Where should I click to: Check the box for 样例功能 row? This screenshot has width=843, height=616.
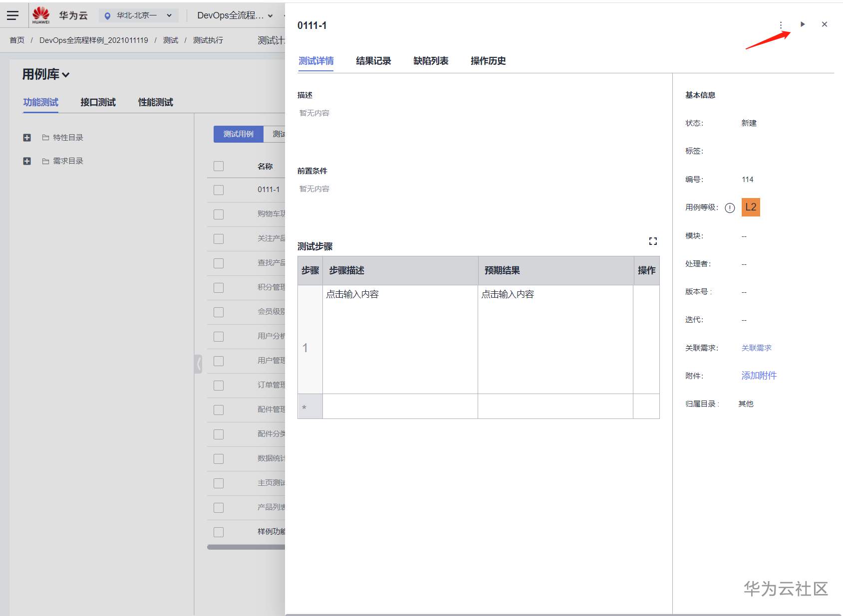(x=219, y=532)
